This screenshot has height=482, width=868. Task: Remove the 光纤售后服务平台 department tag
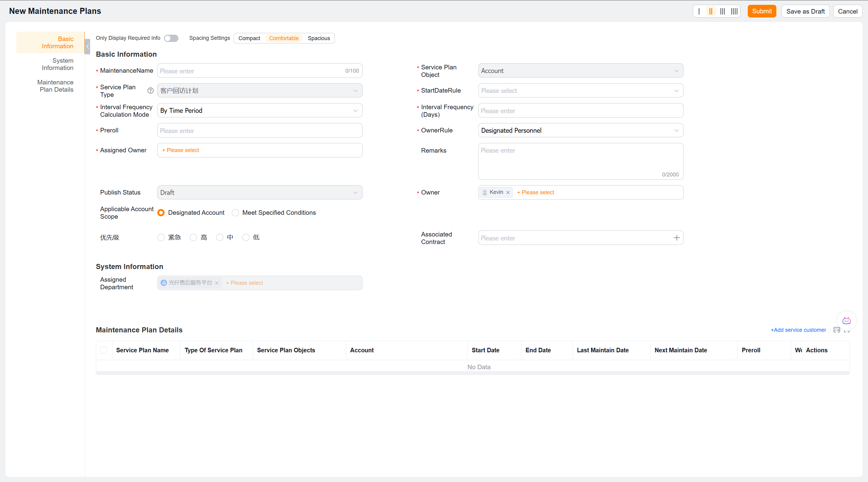217,283
